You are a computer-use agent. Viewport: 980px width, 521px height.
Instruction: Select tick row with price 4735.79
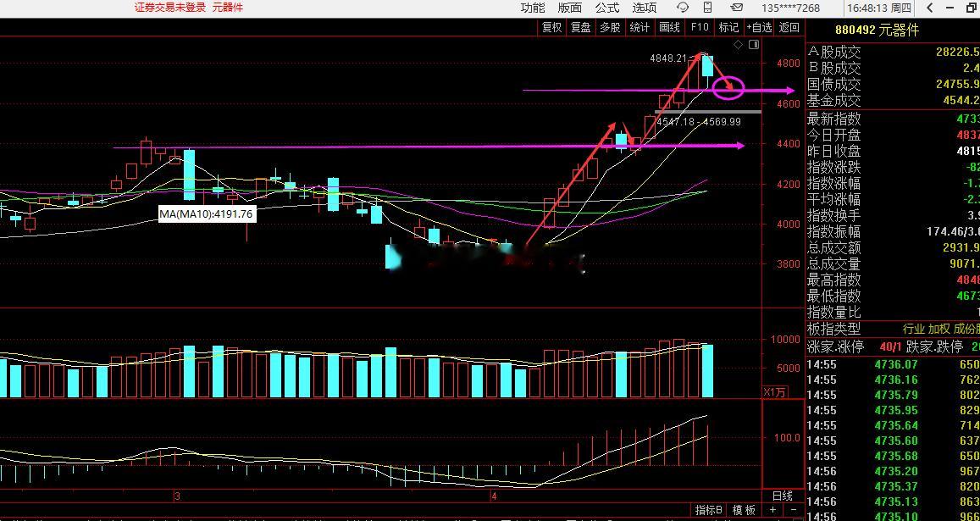(893, 395)
